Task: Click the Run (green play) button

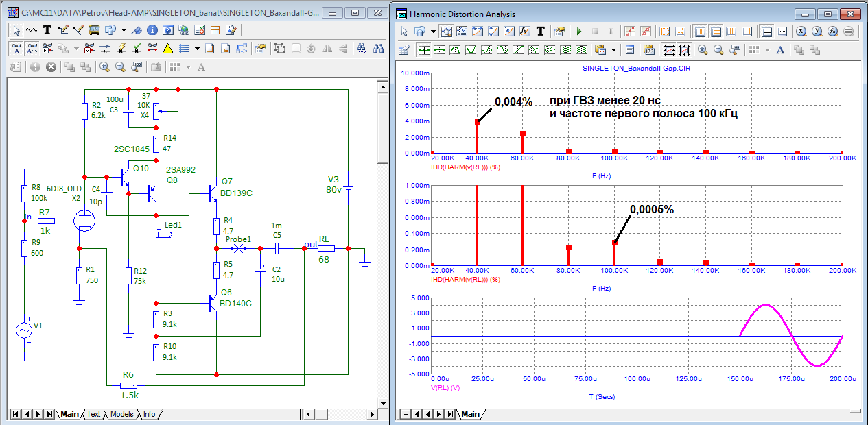Action: click(578, 32)
